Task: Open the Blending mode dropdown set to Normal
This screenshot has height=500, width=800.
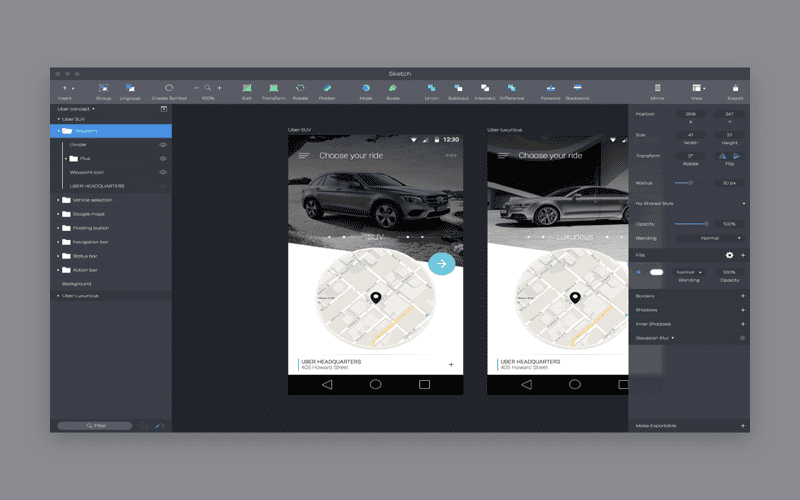Action: [709, 238]
